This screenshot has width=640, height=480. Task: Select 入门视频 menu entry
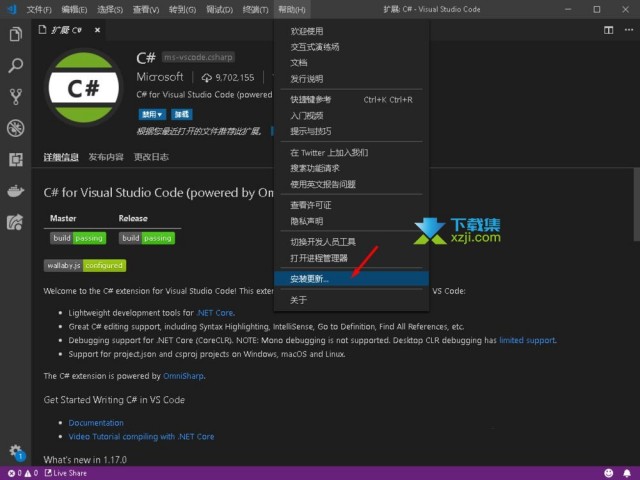351,116
